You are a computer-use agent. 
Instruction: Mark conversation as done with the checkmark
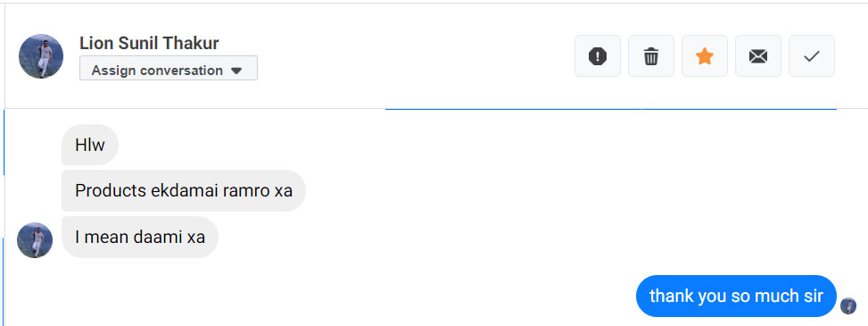click(812, 56)
